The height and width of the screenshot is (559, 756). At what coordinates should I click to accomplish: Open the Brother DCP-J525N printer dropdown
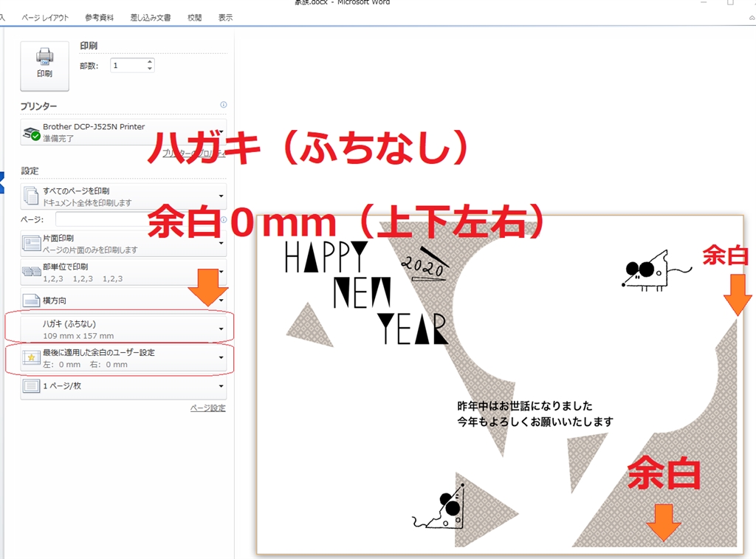click(x=123, y=132)
